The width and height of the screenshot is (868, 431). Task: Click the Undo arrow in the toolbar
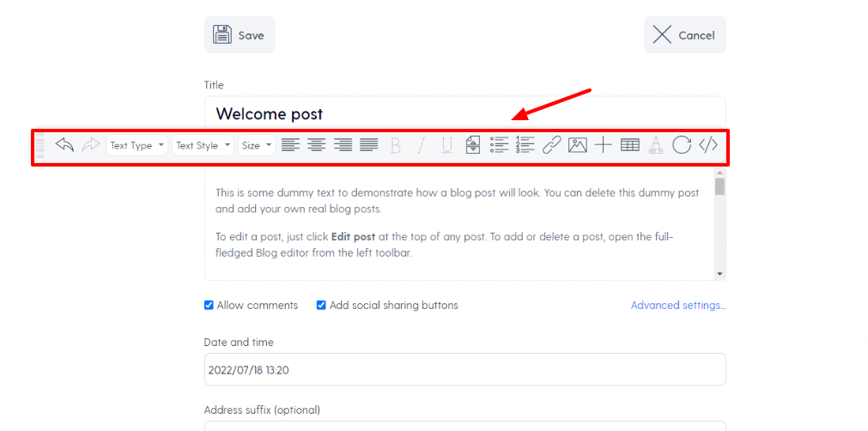click(64, 145)
